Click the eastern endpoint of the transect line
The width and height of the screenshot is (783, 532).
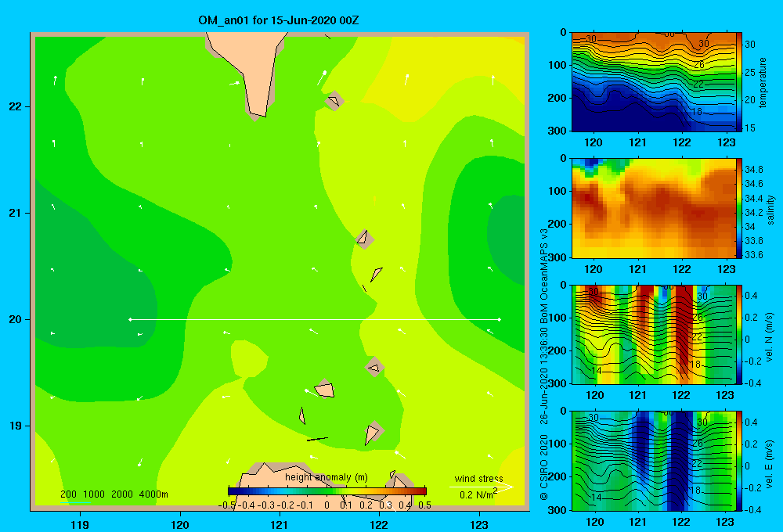pos(500,319)
